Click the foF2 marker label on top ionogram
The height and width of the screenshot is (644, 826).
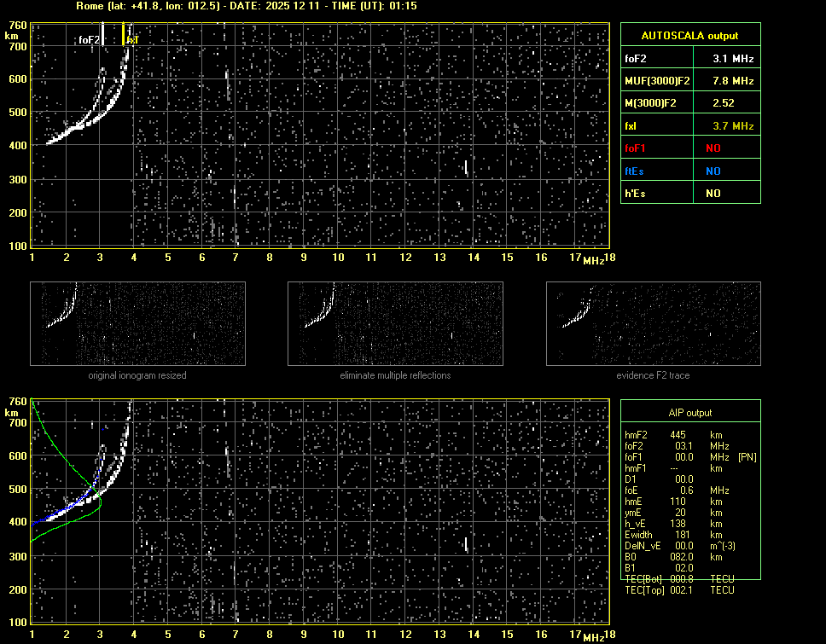90,40
